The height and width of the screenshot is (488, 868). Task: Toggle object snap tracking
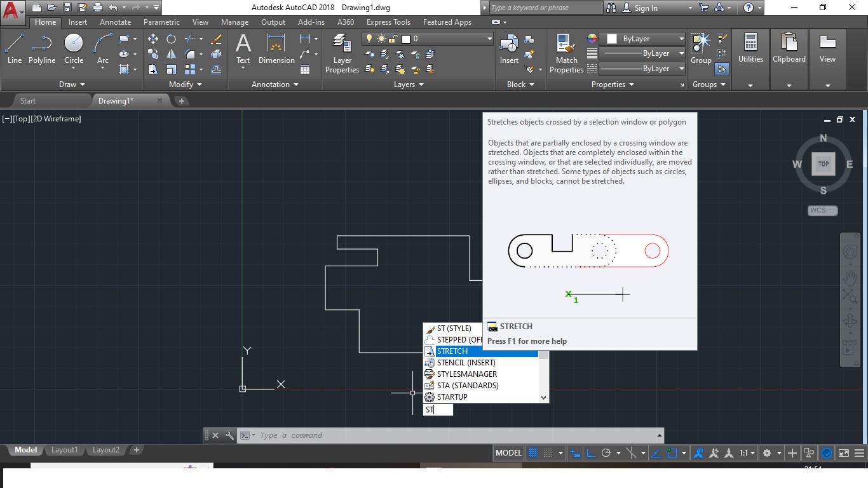(656, 453)
